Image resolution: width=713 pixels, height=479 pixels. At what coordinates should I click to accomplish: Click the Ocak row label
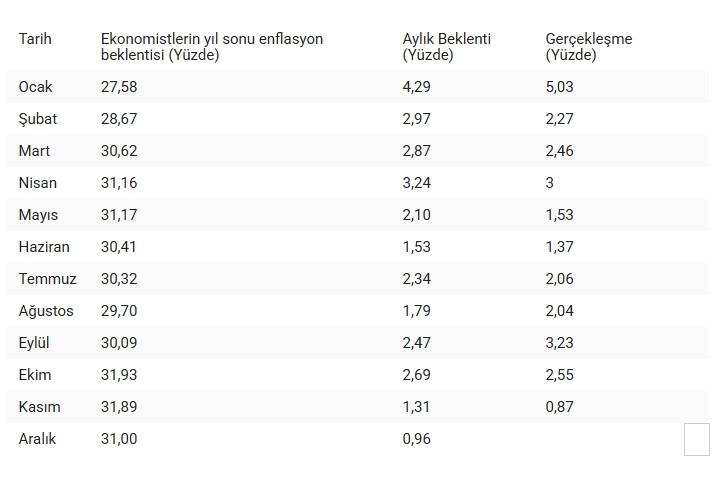point(35,87)
